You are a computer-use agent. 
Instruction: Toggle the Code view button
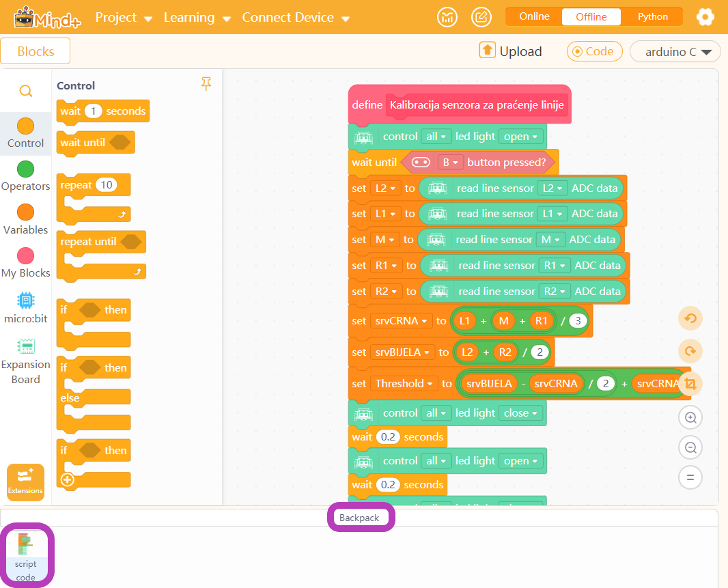tap(594, 51)
